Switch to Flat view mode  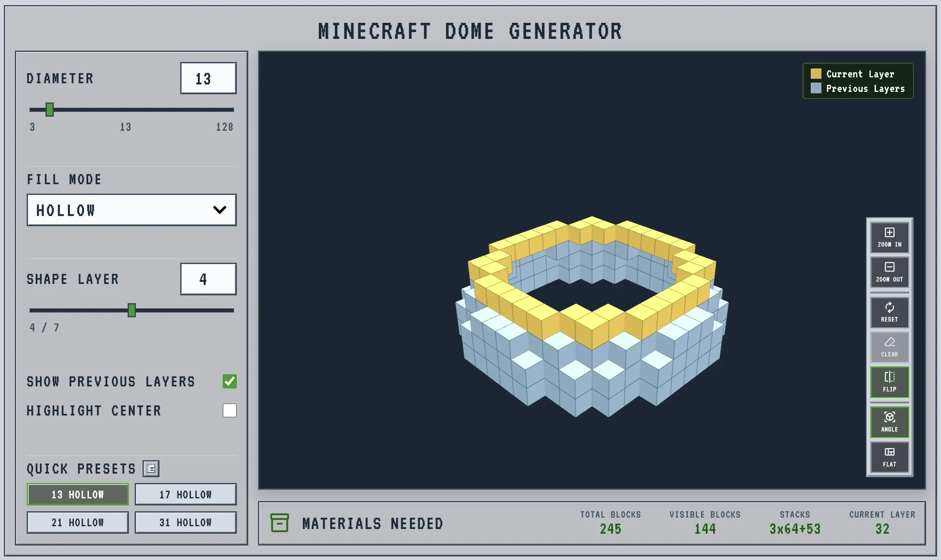pyautogui.click(x=889, y=457)
